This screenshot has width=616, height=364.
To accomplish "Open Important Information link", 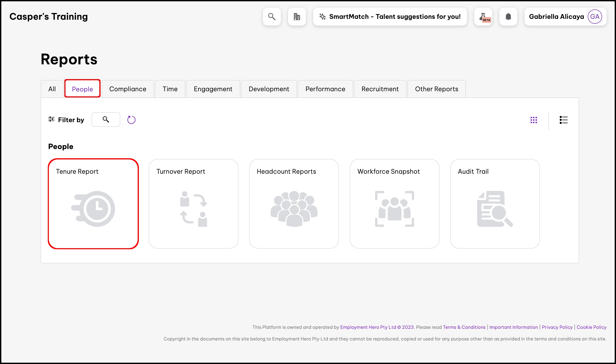I will click(514, 327).
